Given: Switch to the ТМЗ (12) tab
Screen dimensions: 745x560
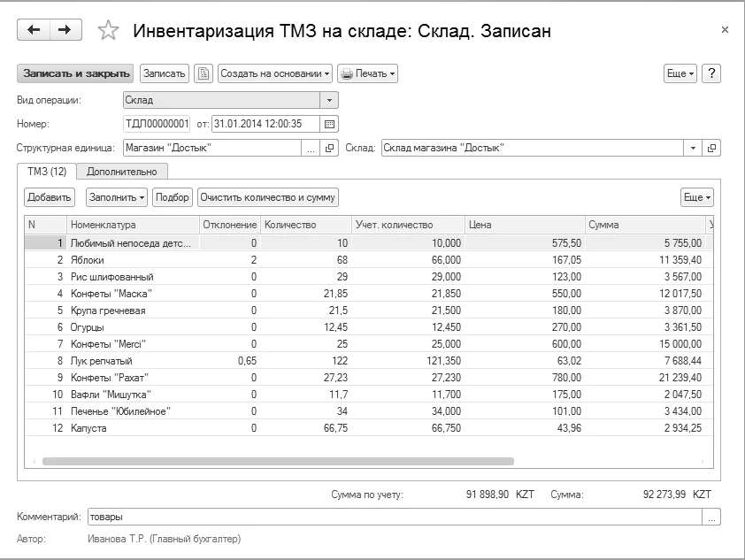Looking at the screenshot, I should tap(47, 172).
